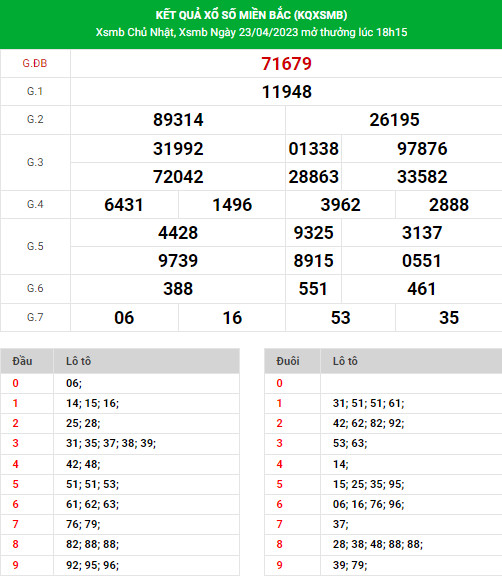Select G.5 number 9325
502x576 pixels.
click(314, 233)
